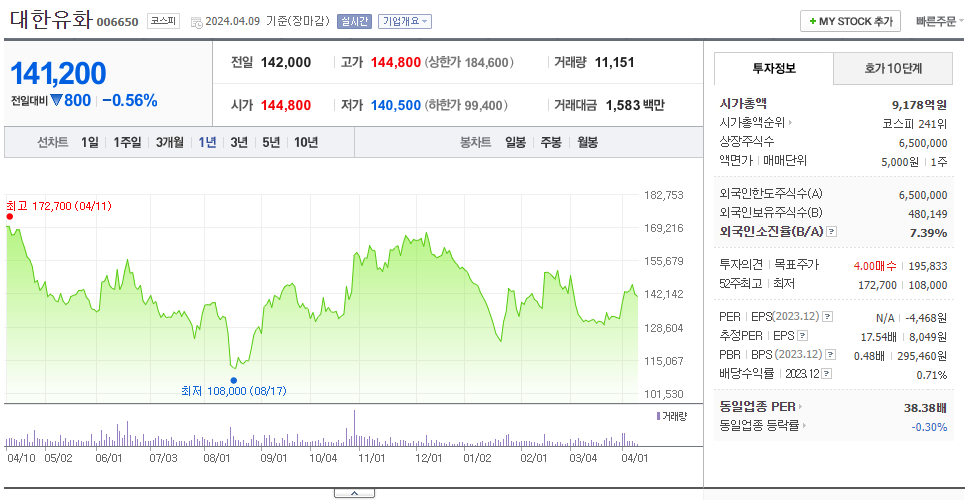Open help icon next to 추정PER EPS

(x=802, y=336)
